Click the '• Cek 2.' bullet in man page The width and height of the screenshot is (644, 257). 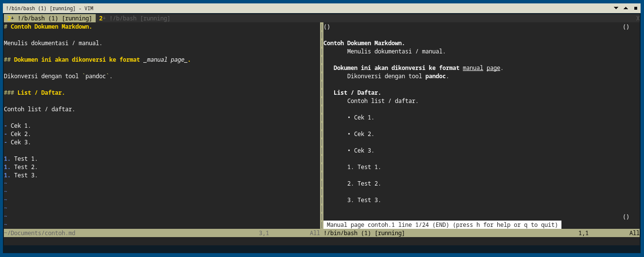pos(361,134)
